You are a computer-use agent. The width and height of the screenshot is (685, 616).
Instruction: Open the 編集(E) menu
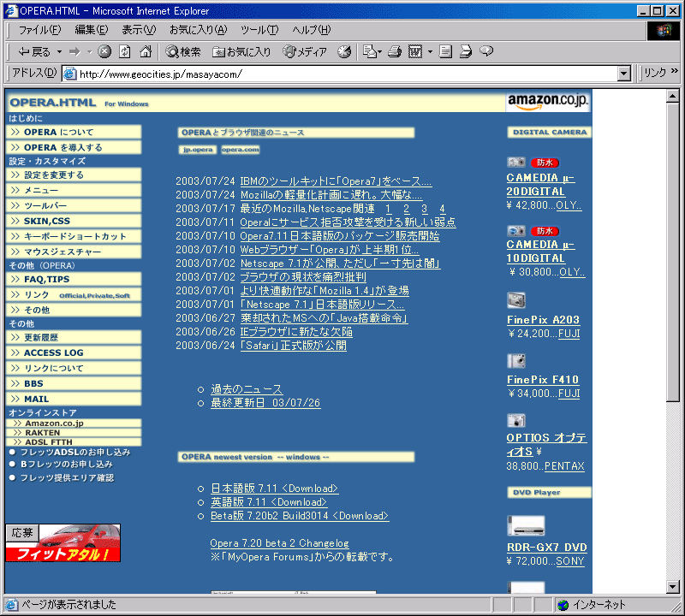point(92,30)
